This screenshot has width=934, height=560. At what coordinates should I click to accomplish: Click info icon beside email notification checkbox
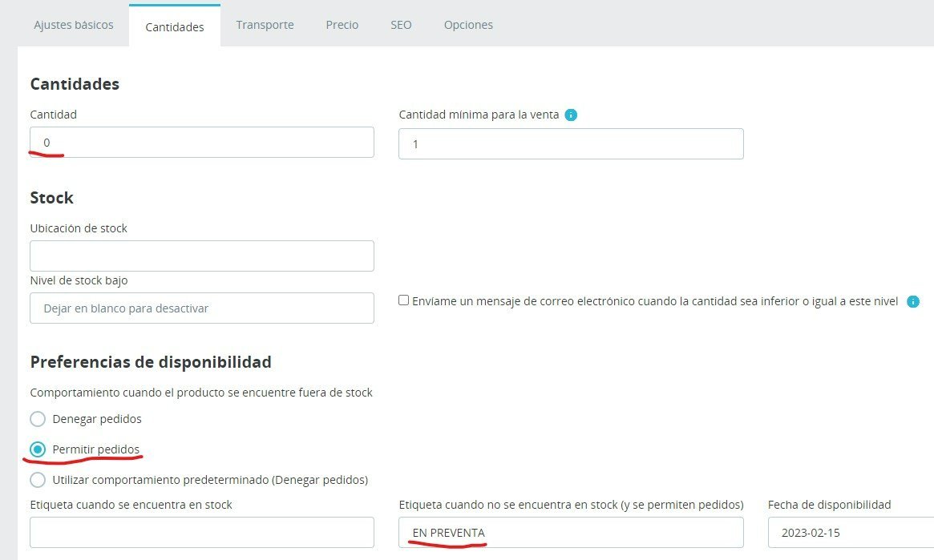tap(912, 302)
